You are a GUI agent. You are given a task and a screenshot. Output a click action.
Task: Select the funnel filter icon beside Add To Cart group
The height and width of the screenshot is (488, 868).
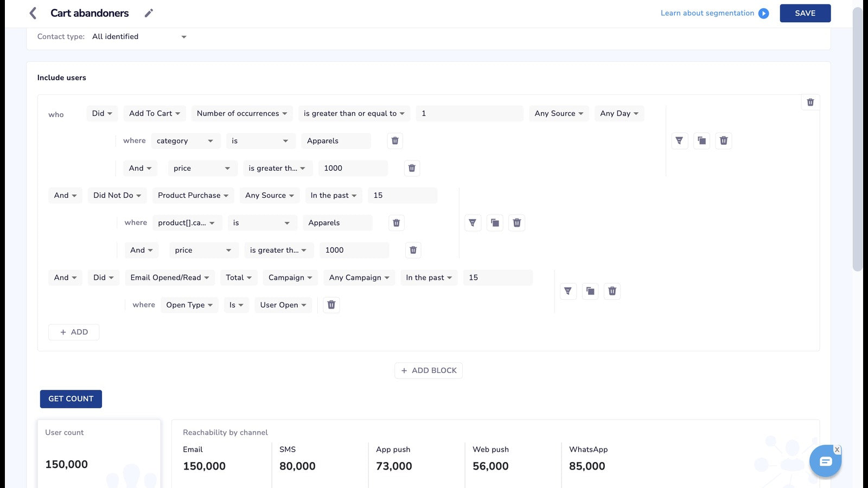[679, 140]
